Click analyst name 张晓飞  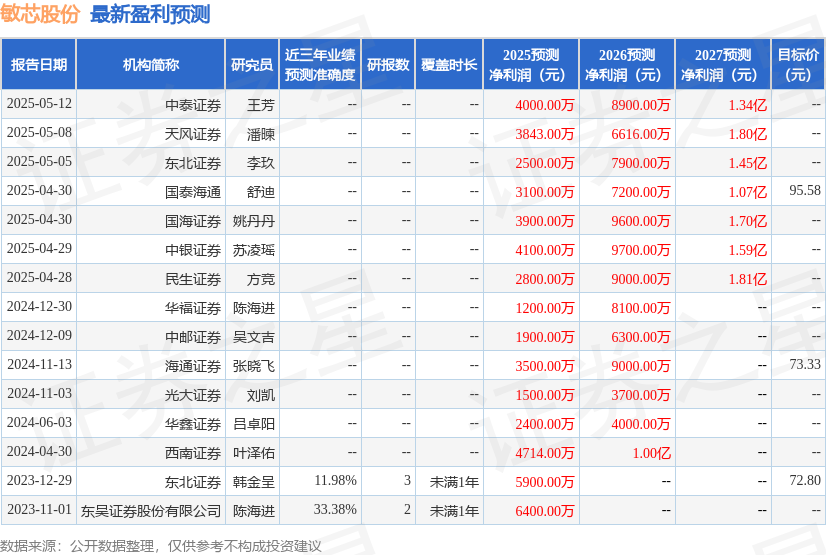coord(254,366)
